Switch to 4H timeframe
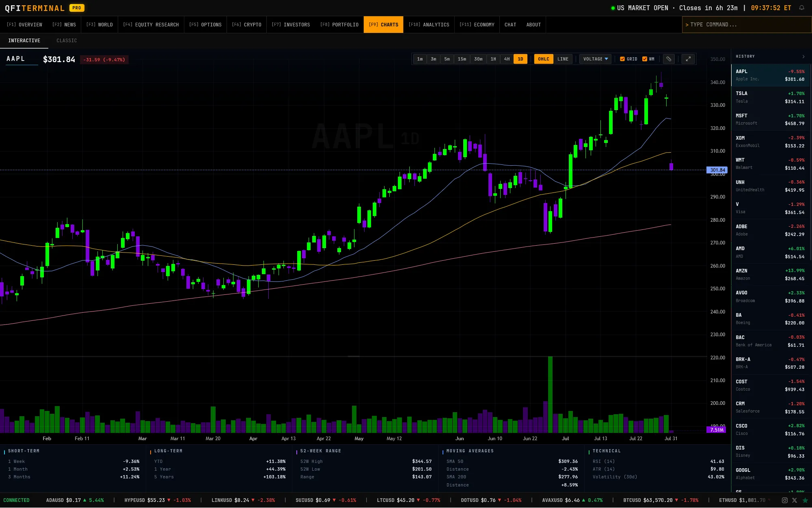The height and width of the screenshot is (508, 812). [507, 59]
